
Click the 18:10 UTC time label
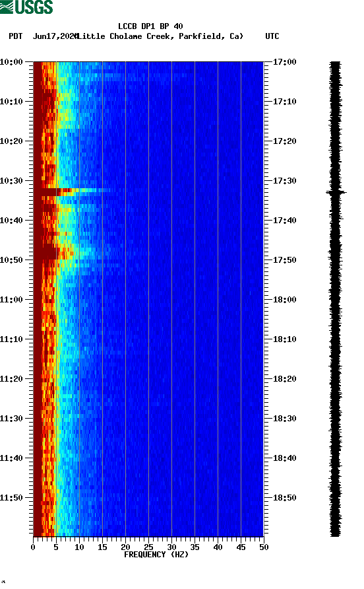point(284,339)
